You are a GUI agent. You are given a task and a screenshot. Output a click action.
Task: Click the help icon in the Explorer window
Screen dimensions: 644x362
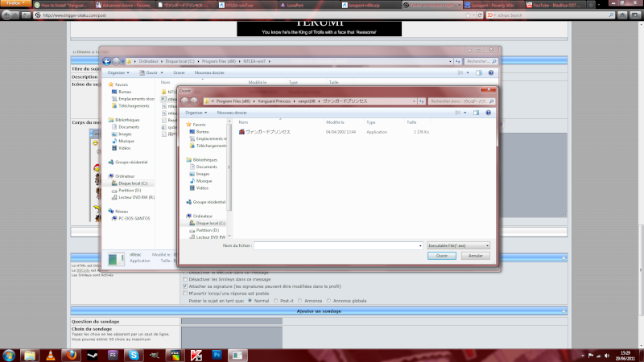pyautogui.click(x=491, y=72)
